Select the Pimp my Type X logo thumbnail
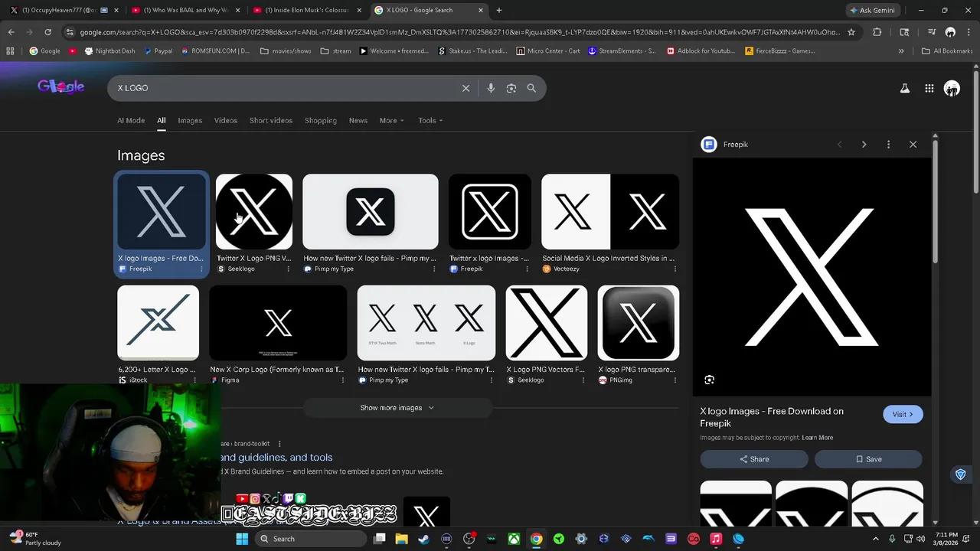Image resolution: width=980 pixels, height=551 pixels. tap(371, 211)
